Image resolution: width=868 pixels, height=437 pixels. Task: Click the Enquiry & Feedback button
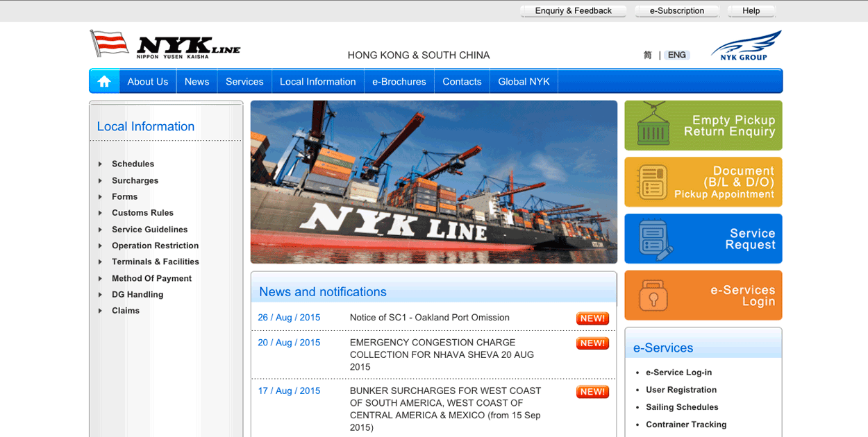pos(573,11)
